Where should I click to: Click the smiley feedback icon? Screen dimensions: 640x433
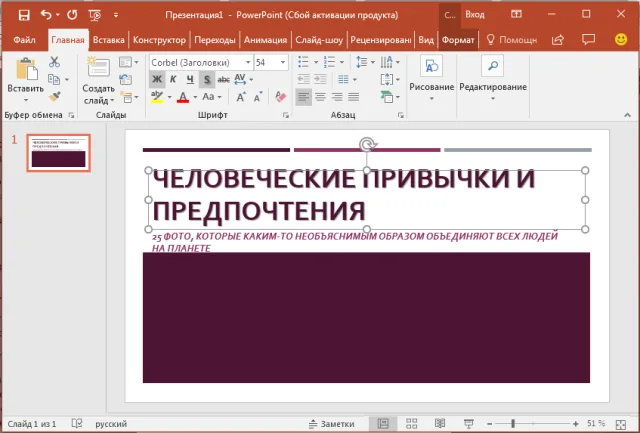pyautogui.click(x=621, y=39)
